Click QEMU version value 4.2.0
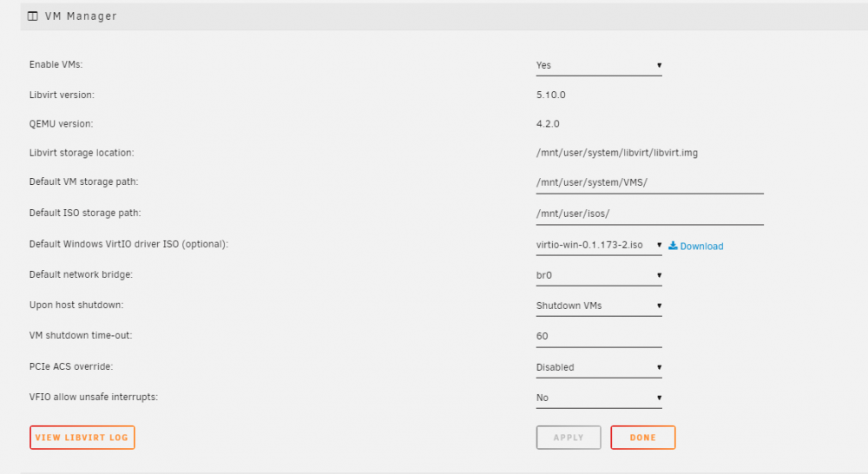The height and width of the screenshot is (474, 868). 548,124
